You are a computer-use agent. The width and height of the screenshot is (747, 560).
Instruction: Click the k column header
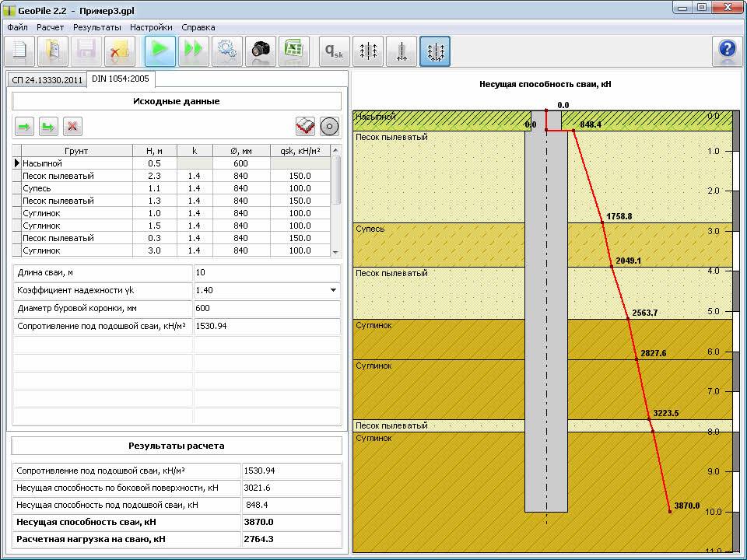195,151
